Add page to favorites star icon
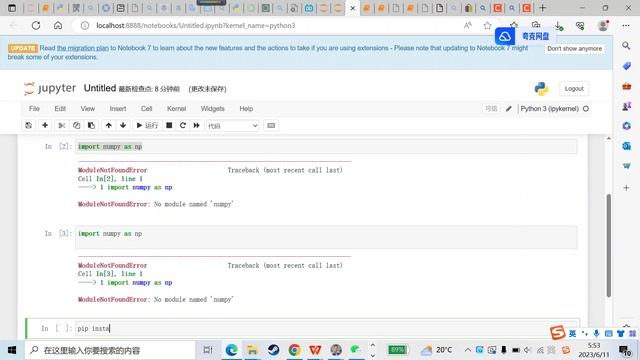Viewport: 640px width, 360px height. tap(487, 25)
